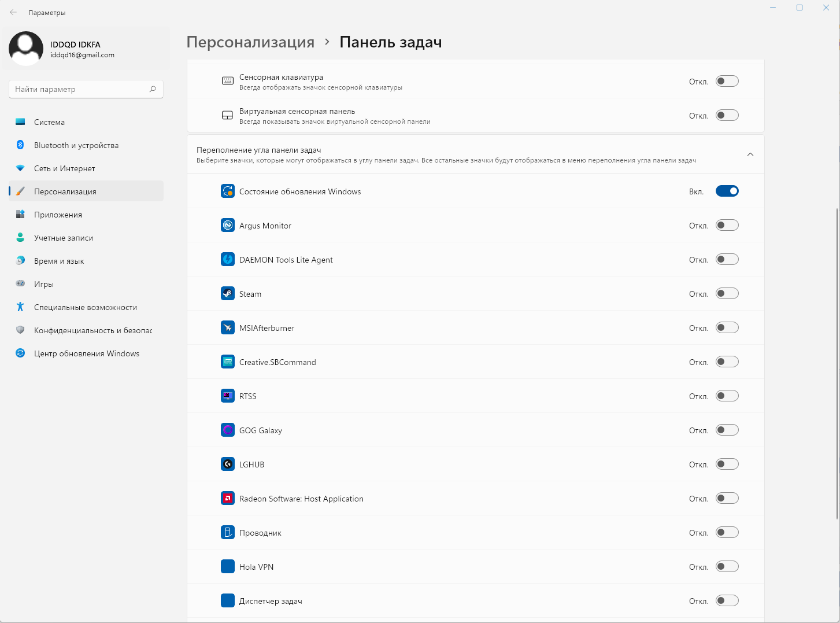Click the Персонализация breadcrumb link

250,42
